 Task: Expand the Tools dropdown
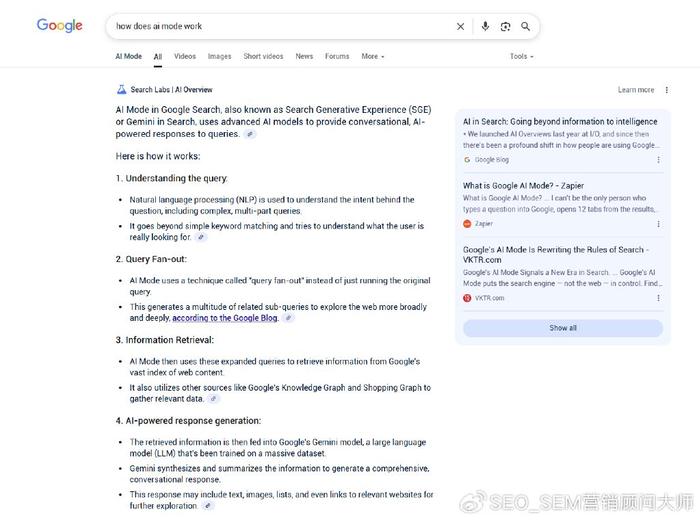521,56
